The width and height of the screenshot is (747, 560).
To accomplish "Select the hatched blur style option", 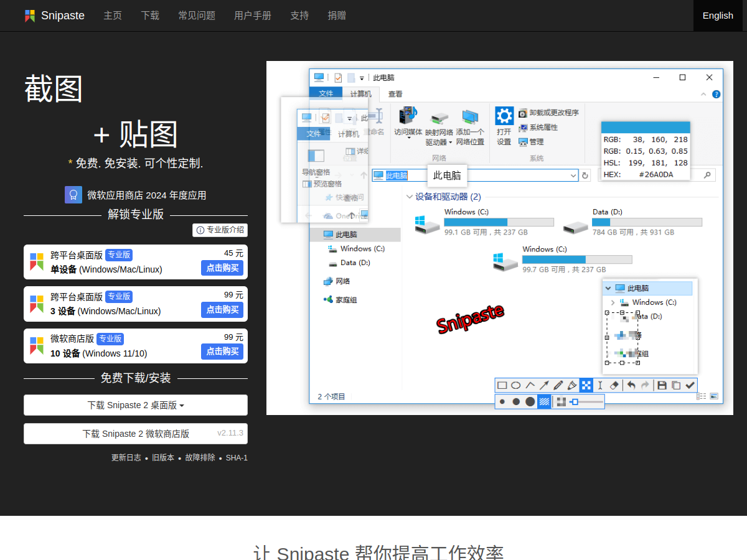I will point(544,402).
